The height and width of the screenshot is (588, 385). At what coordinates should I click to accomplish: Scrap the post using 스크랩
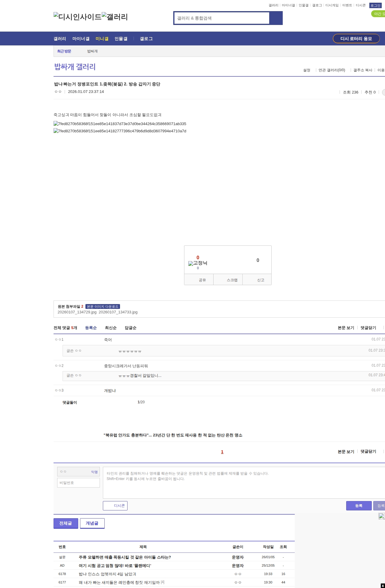(228, 280)
